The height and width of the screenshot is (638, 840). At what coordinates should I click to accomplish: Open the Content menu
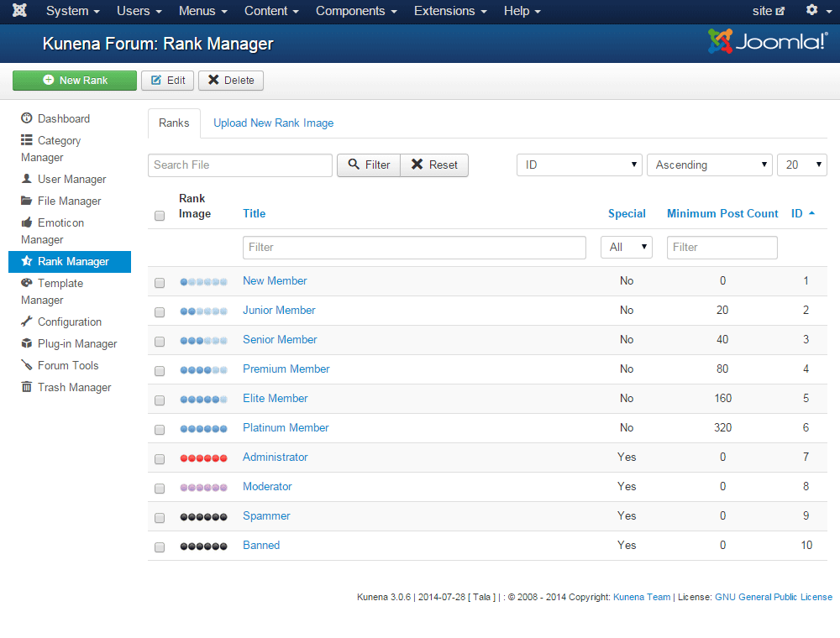coord(271,11)
